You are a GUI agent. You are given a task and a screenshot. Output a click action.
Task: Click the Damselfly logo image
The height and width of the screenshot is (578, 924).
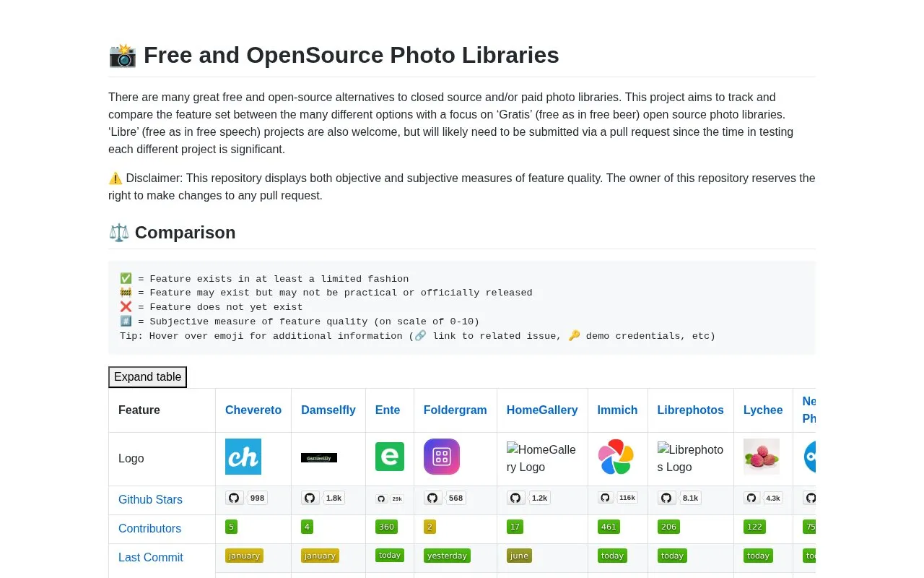319,457
